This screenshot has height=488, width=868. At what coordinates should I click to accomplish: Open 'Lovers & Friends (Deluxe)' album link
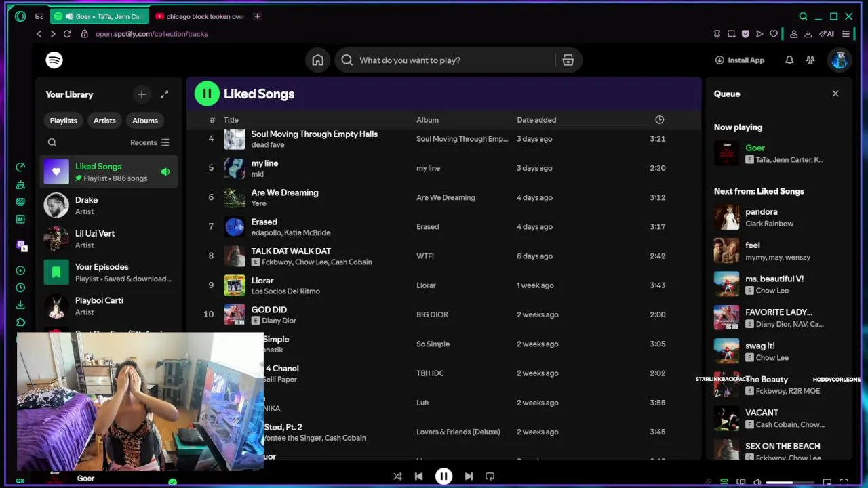point(458,432)
